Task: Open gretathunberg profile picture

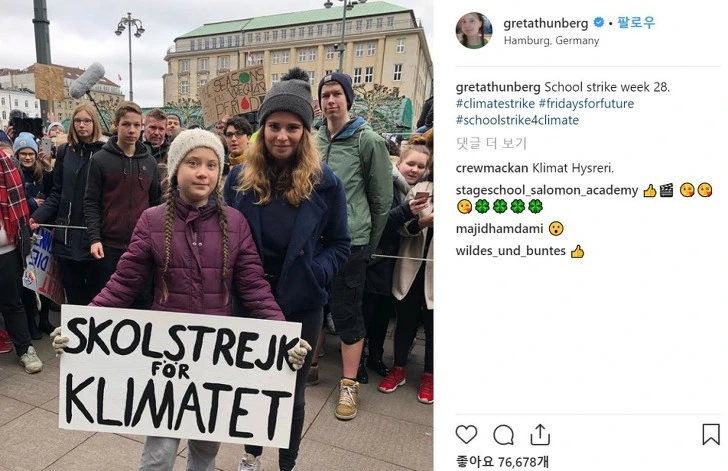Action: click(x=474, y=31)
